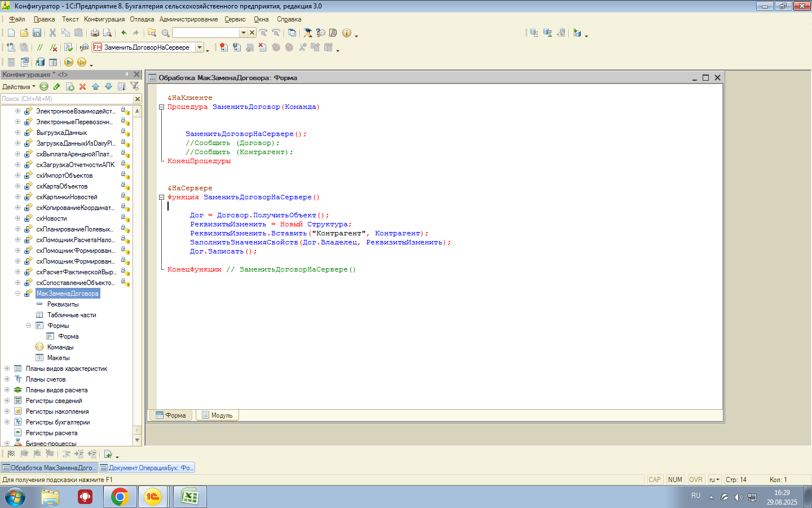
Task: Click the red X delete icon in configuration panel
Action: pyautogui.click(x=82, y=86)
